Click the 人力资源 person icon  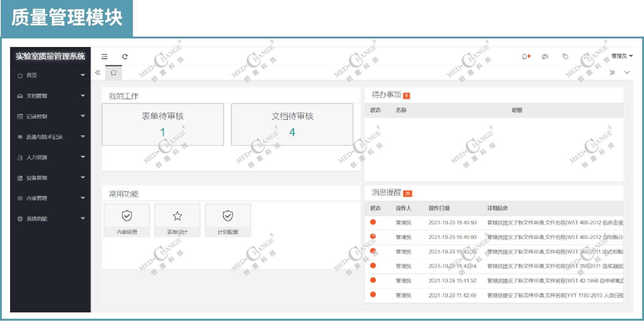[x=20, y=158]
